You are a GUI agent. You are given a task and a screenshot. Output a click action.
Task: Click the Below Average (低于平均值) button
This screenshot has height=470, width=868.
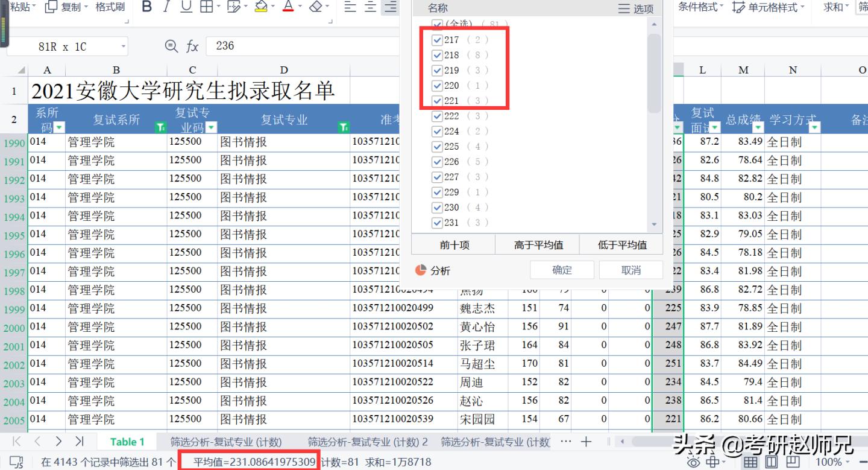tap(621, 244)
